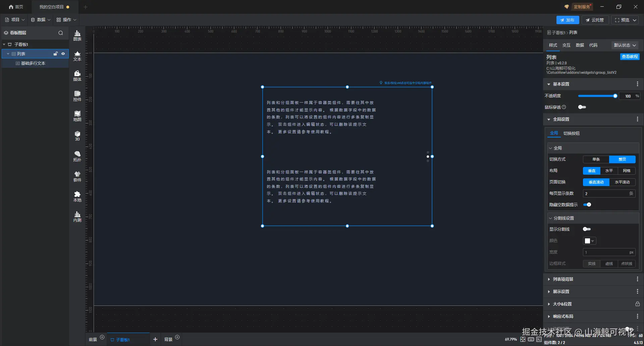Open more options for 展示设置 section

[637, 292]
